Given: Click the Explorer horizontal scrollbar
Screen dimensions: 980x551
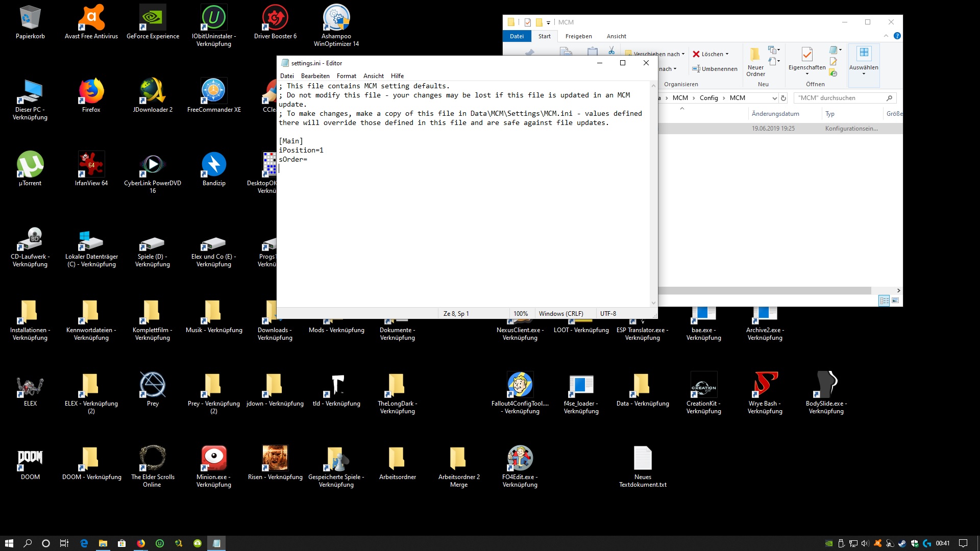Looking at the screenshot, I should coord(766,290).
